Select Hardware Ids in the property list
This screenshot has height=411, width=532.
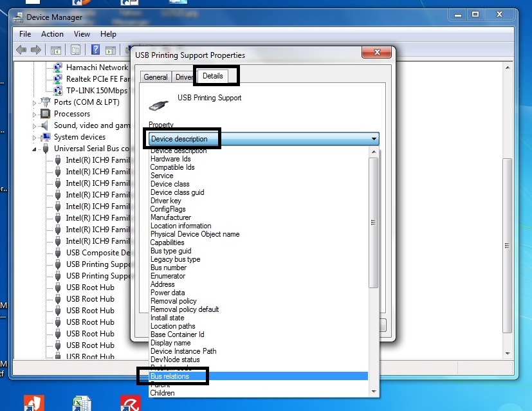[259, 159]
